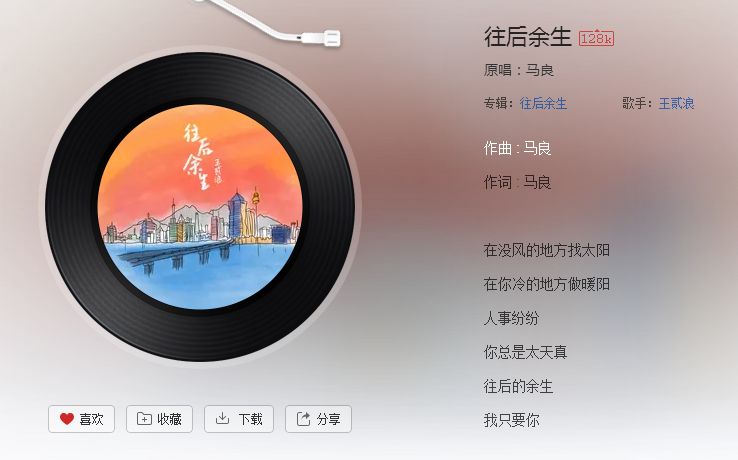738x460 pixels.
Task: Click the red heart icon
Action: click(67, 419)
